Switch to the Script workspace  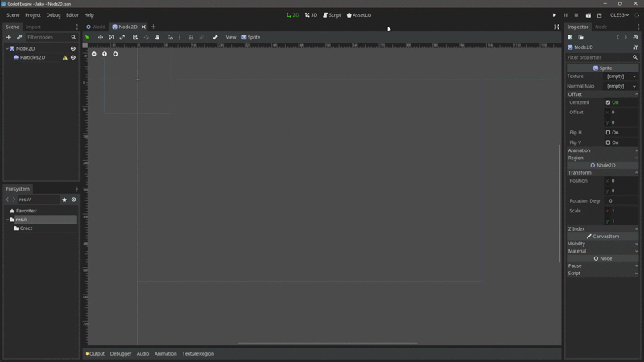pos(332,15)
